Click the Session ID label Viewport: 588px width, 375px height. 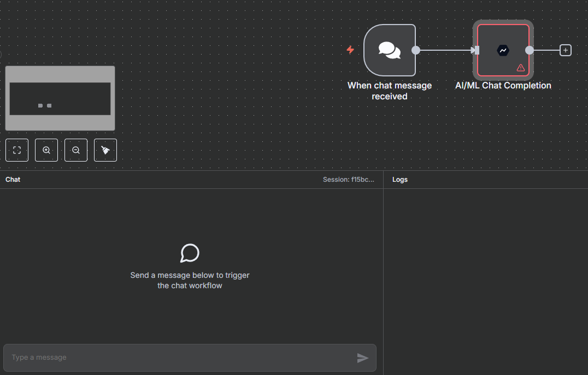(348, 180)
